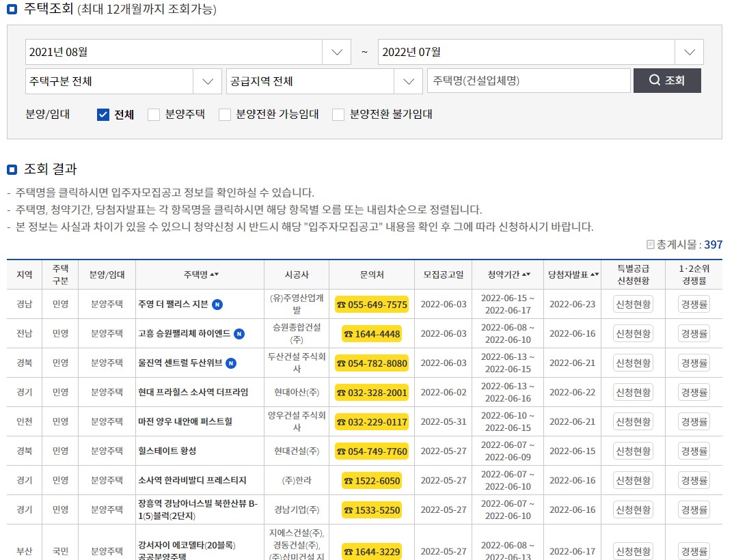This screenshot has width=734, height=560.
Task: Call phone number 1644-4448
Action: pos(372,334)
